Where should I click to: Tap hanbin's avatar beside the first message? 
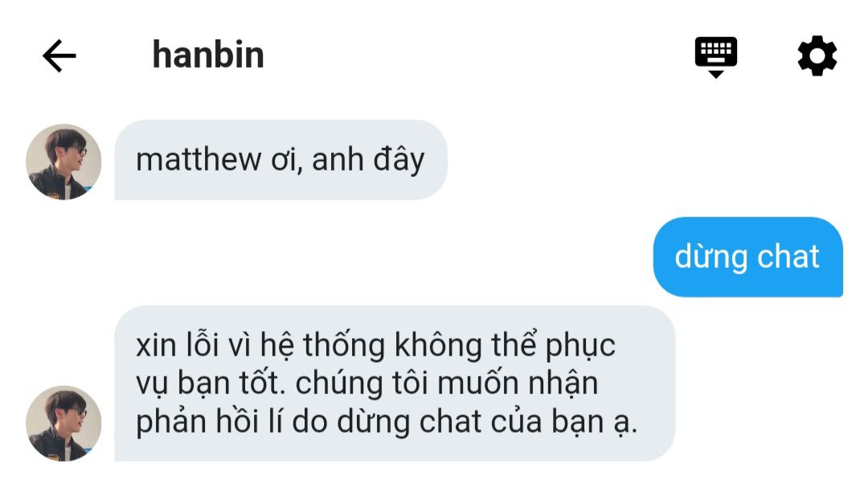63,162
